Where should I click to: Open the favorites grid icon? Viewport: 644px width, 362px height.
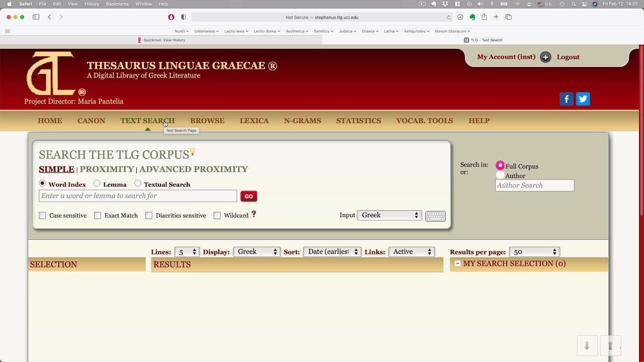point(8,31)
